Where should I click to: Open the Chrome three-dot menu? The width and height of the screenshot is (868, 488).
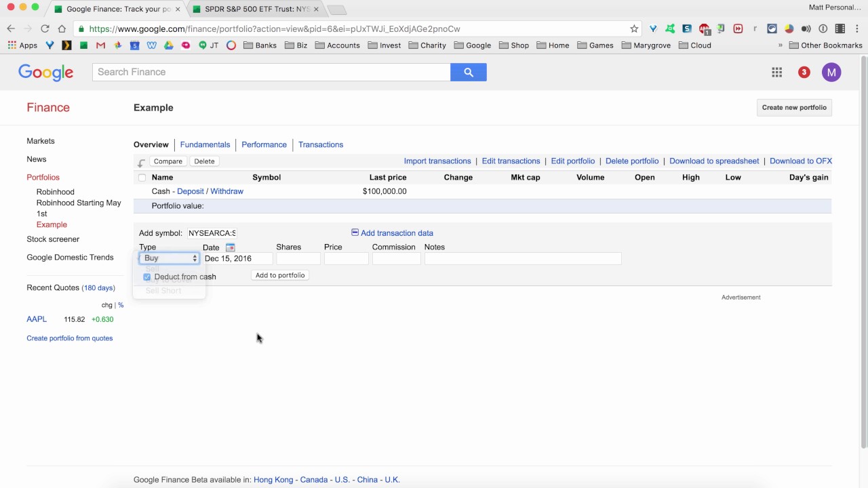click(857, 28)
